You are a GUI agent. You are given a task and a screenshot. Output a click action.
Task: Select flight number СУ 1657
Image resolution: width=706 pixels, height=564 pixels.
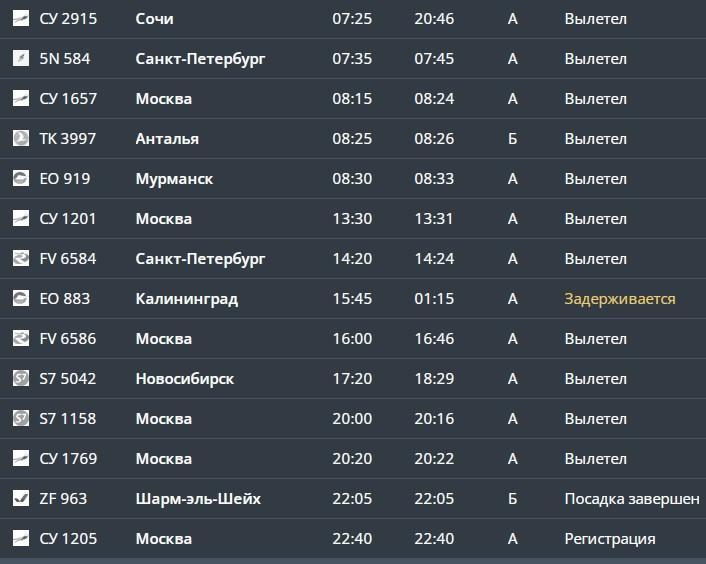(68, 99)
